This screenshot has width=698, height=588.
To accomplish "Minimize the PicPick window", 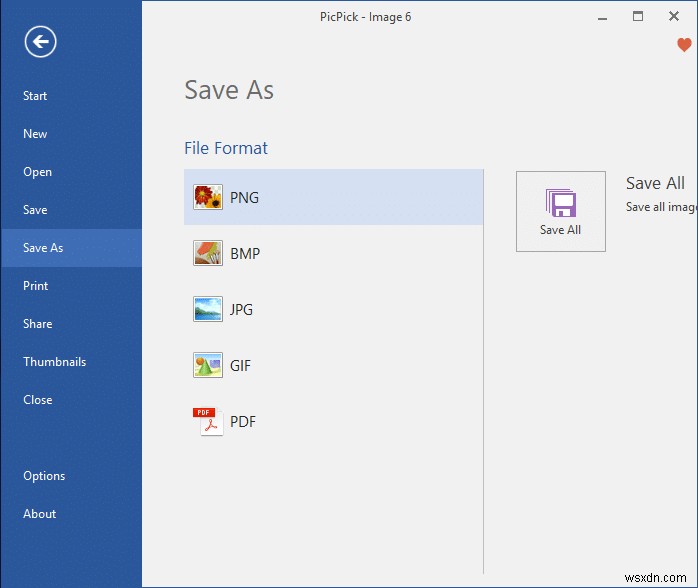I will 602,17.
